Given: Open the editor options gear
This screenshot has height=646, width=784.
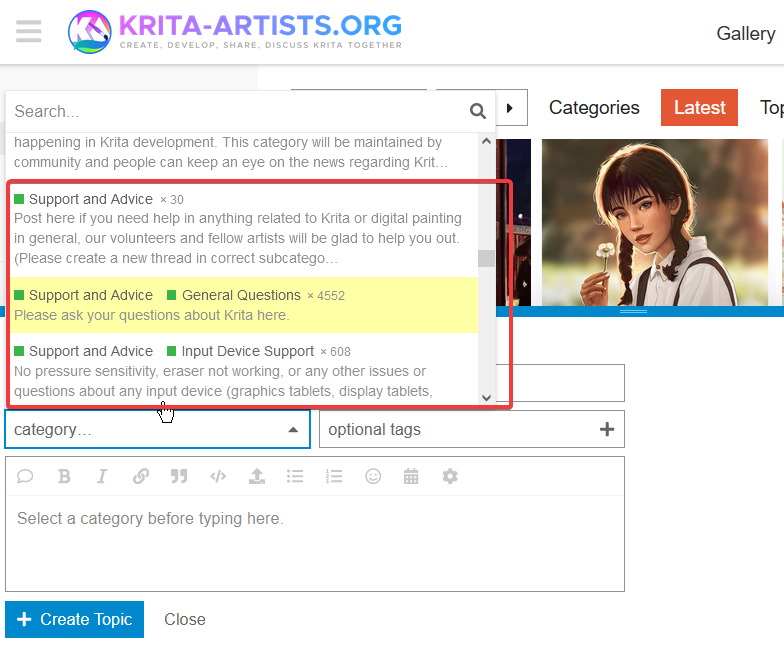Looking at the screenshot, I should tap(450, 476).
